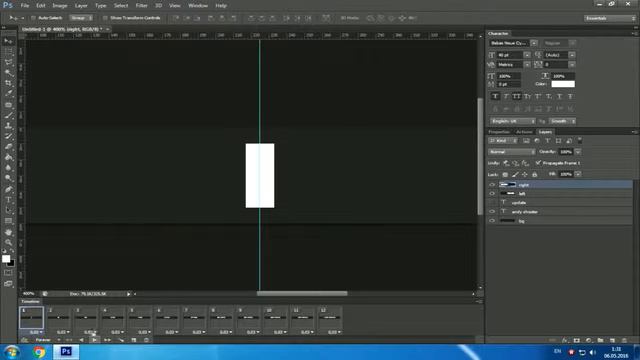This screenshot has width=640, height=360.
Task: Select the Eraser tool
Action: point(8,147)
